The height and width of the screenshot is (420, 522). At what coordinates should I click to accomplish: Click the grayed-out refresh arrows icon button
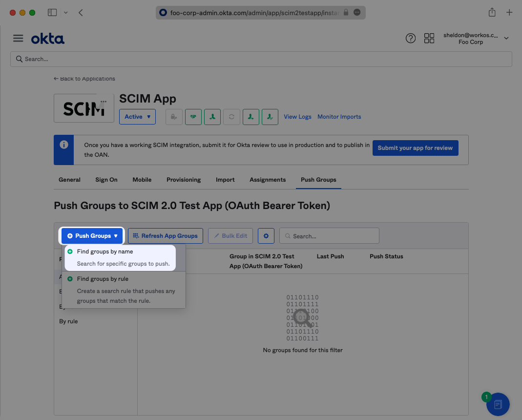pyautogui.click(x=231, y=117)
